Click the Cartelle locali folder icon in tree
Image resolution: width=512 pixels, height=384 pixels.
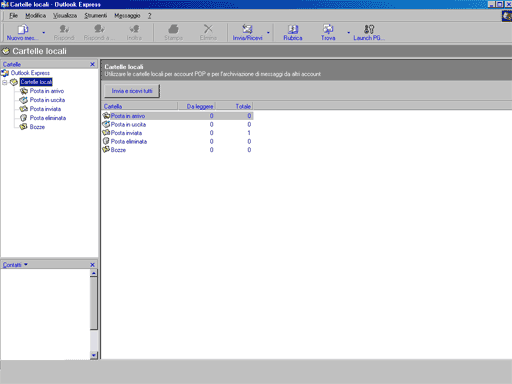[x=14, y=82]
